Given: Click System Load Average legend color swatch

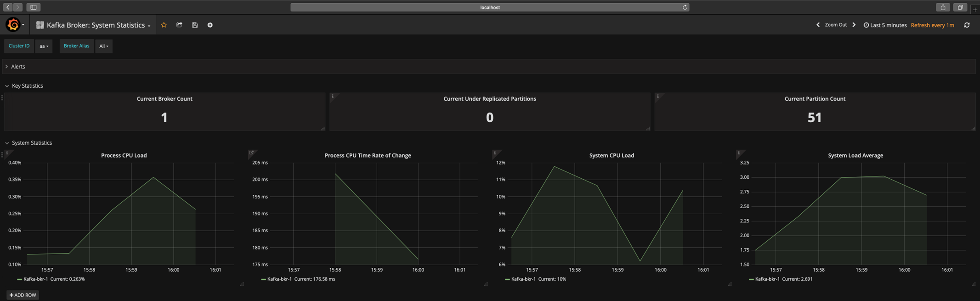Looking at the screenshot, I should point(751,279).
